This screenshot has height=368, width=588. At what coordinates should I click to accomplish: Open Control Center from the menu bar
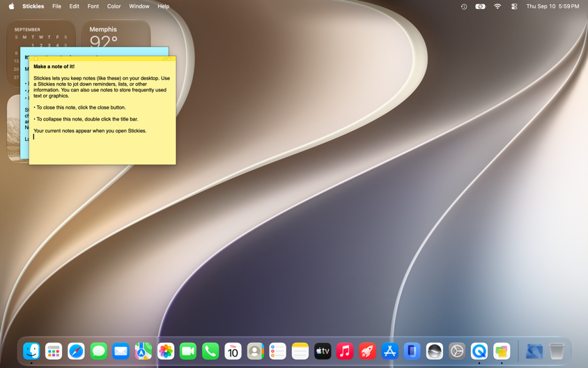pos(514,6)
